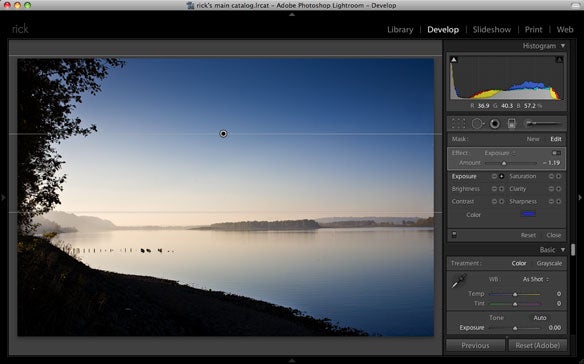
Task: Show the left panel with the arrow
Action: tap(3, 197)
